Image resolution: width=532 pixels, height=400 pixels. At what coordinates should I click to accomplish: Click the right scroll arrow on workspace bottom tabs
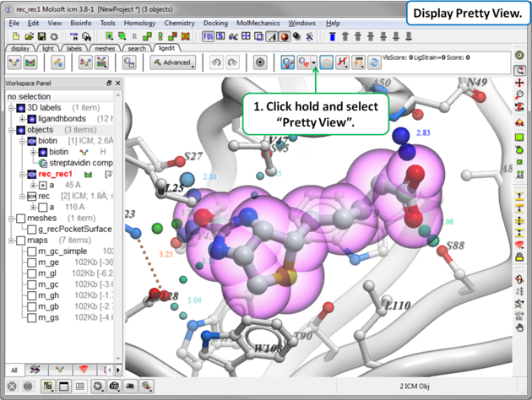(x=118, y=370)
